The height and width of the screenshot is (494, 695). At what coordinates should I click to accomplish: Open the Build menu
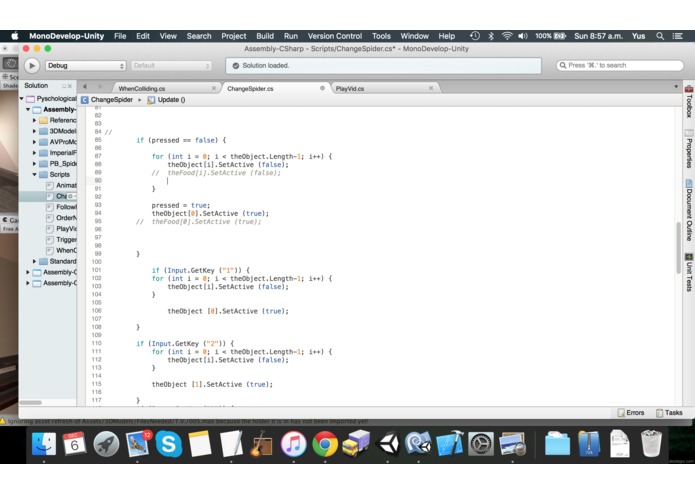click(x=265, y=36)
